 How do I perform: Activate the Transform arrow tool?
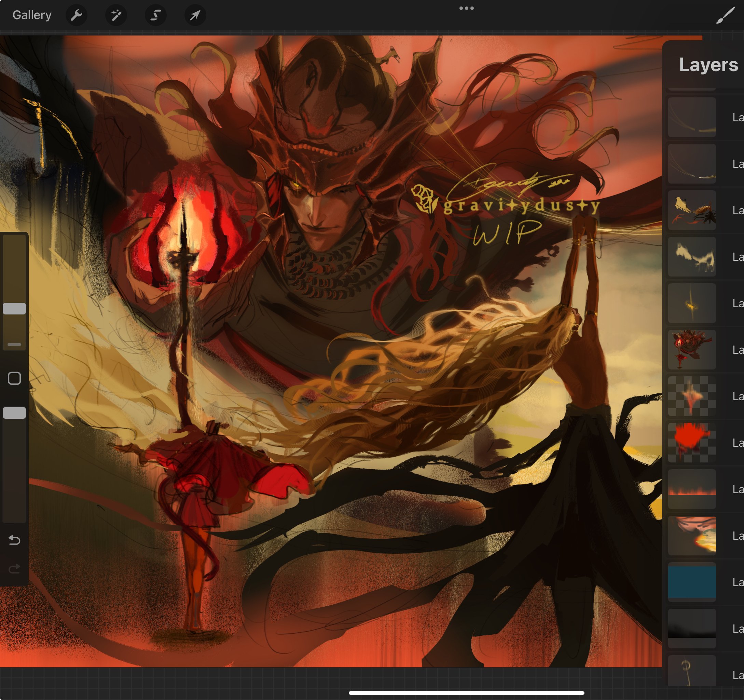click(x=195, y=15)
